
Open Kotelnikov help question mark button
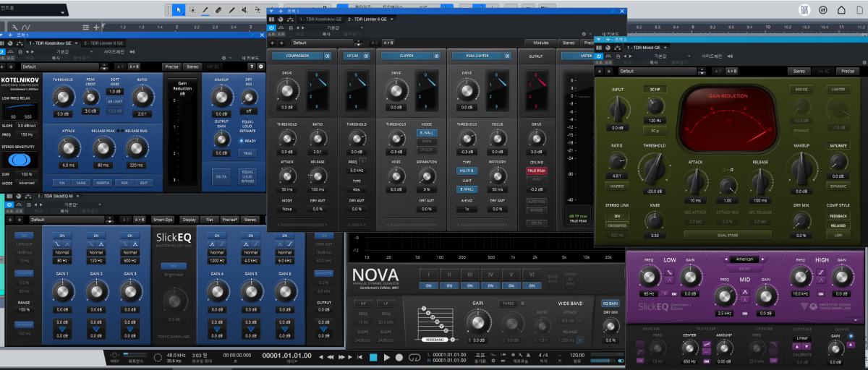click(x=252, y=66)
